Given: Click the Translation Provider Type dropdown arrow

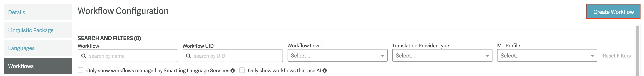Looking at the screenshot, I should pyautogui.click(x=487, y=56).
